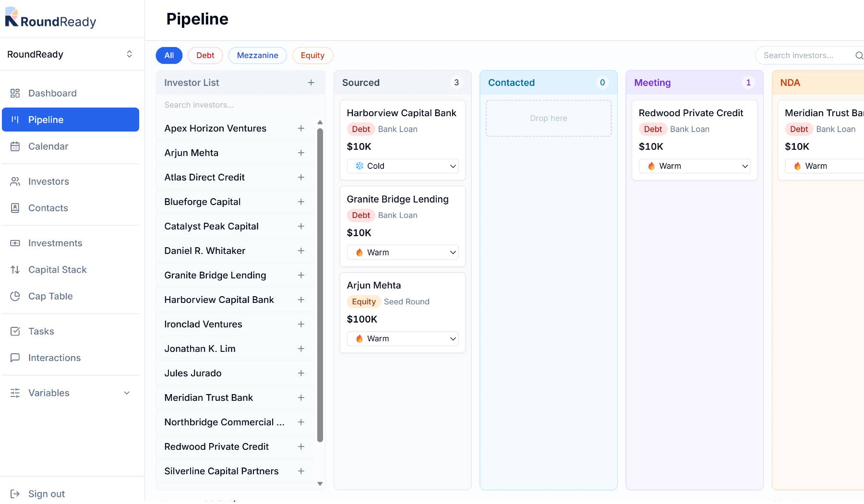This screenshot has width=864, height=504.
Task: Click the top-right search magnifier icon
Action: point(859,55)
